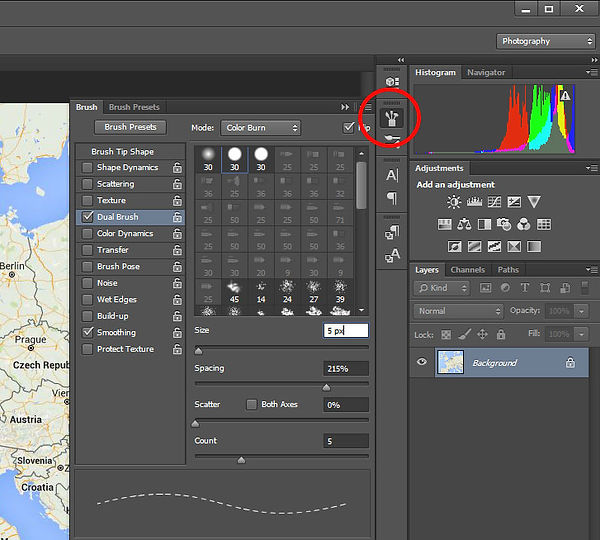Open the Brush panel icon in the dock
The image size is (600, 540).
click(x=391, y=118)
